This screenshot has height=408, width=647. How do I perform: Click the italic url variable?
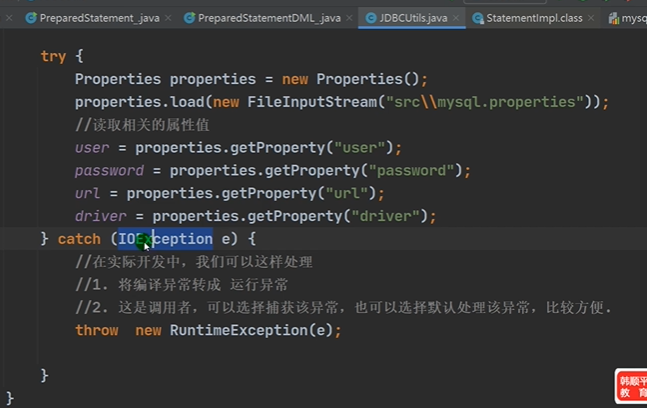pyautogui.click(x=87, y=193)
